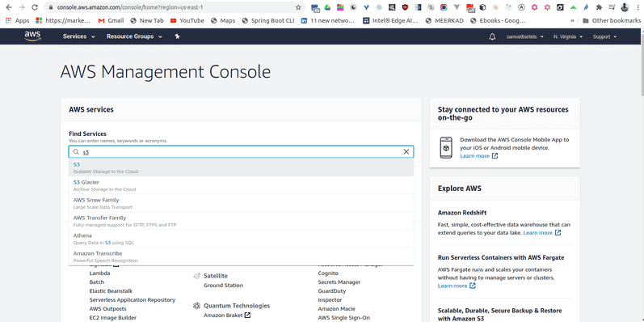Open the samuelbartels account menu
This screenshot has height=322, width=644.
pyautogui.click(x=525, y=36)
